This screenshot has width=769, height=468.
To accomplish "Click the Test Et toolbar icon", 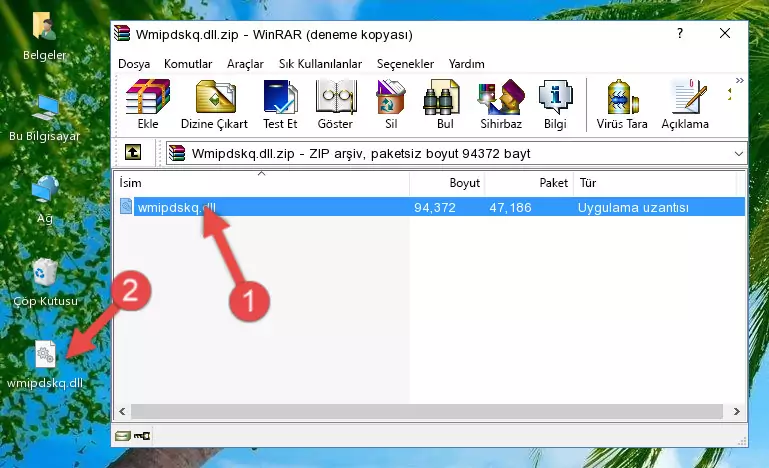I will tap(280, 104).
